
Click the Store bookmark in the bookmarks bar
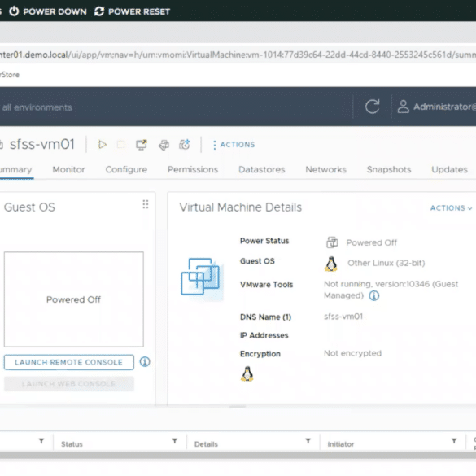tap(10, 75)
